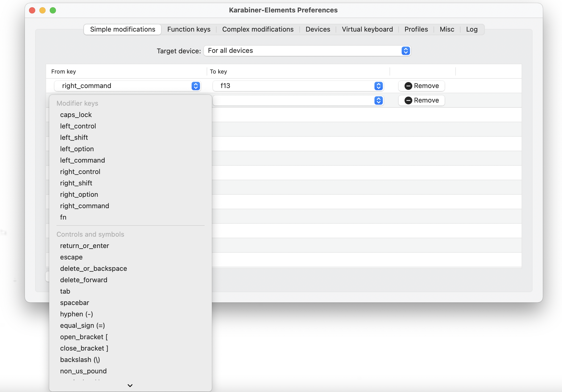Switch to the Function keys tab
Image resolution: width=562 pixels, height=392 pixels.
point(189,29)
